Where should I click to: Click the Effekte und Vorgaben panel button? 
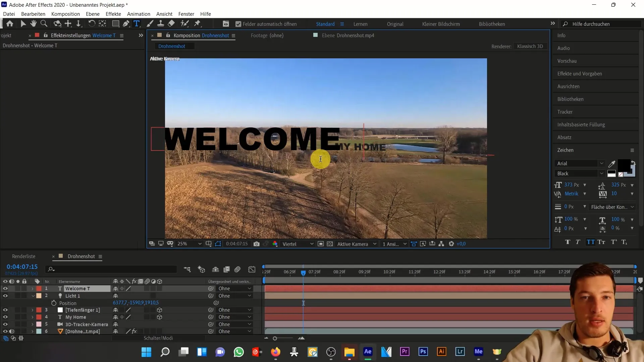pos(580,73)
